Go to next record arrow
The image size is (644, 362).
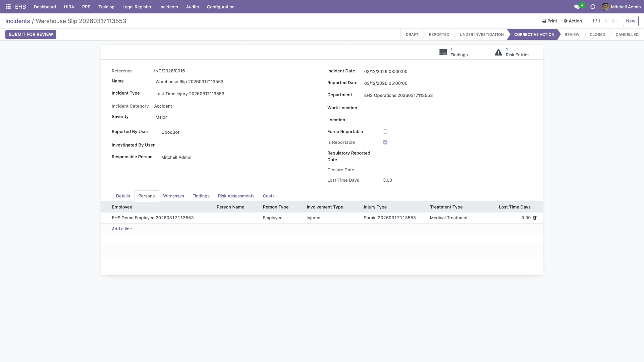click(x=613, y=21)
